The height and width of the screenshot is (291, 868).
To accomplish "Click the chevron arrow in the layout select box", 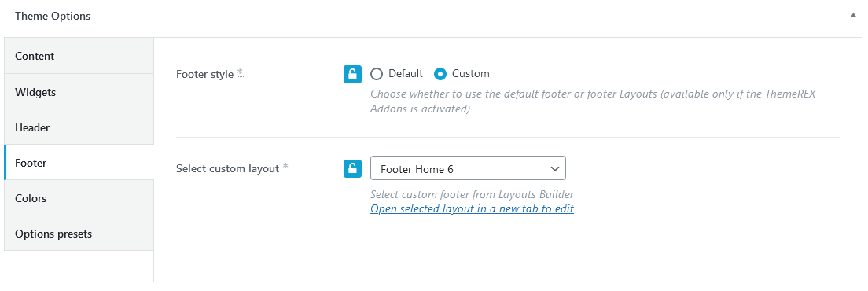I will (554, 169).
